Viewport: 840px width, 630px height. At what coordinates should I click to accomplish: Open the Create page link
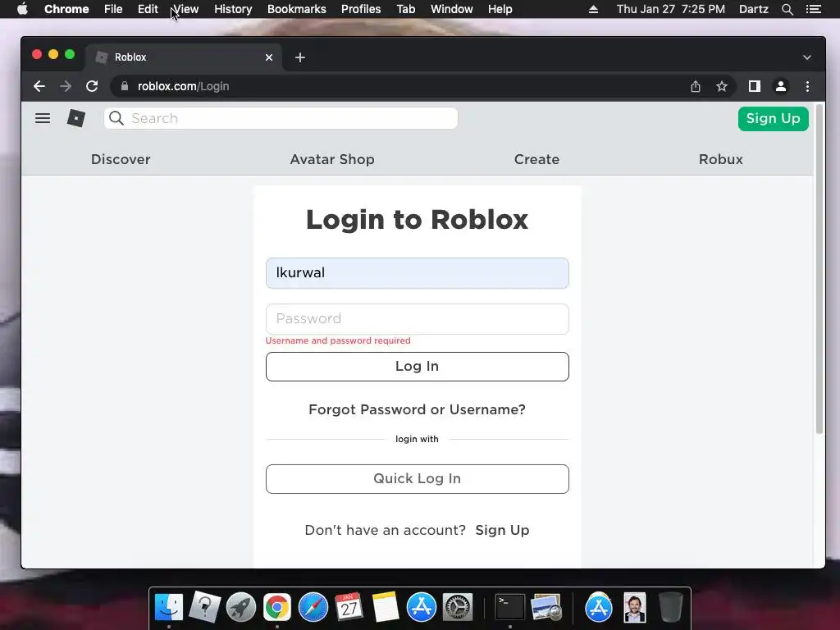(536, 159)
